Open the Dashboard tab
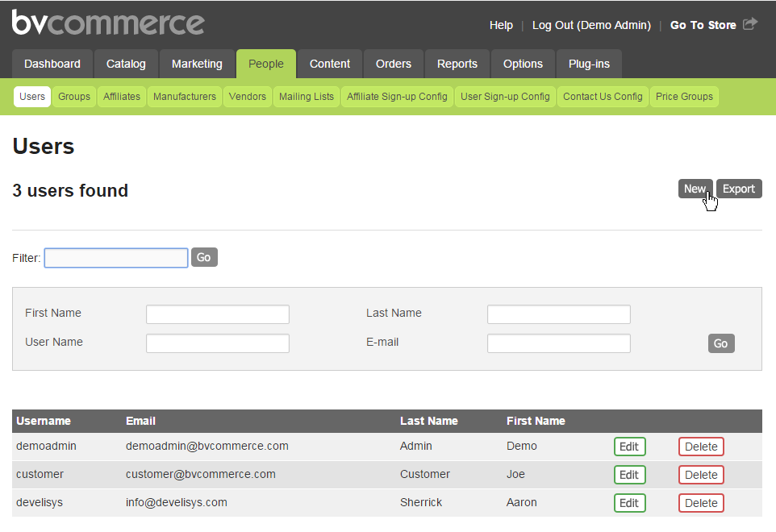 (52, 63)
